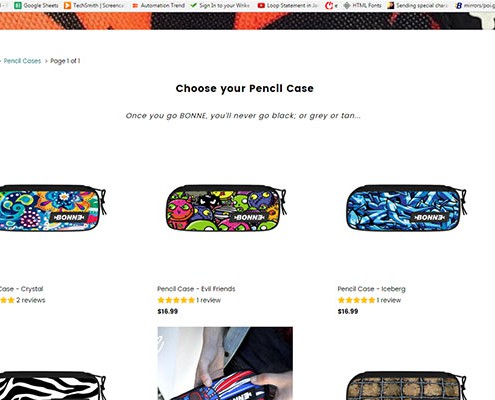Click the Iceberg five-star rating
Screen dimensions: 495x400
point(356,300)
